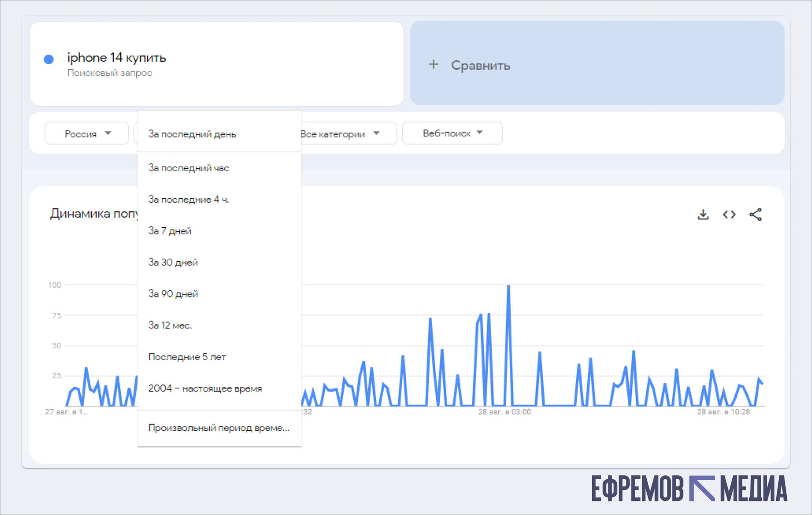
Task: Choose Последние 5 лет option
Action: point(219,357)
